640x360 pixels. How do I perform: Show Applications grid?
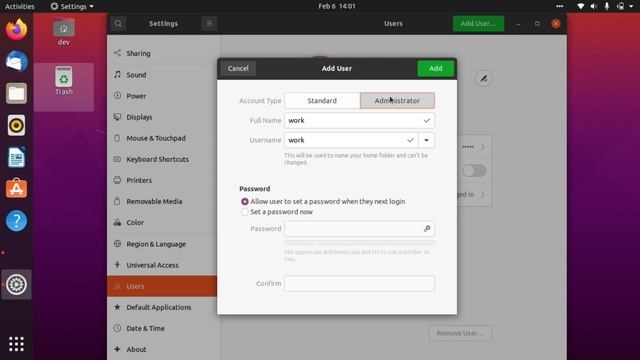pos(16,344)
